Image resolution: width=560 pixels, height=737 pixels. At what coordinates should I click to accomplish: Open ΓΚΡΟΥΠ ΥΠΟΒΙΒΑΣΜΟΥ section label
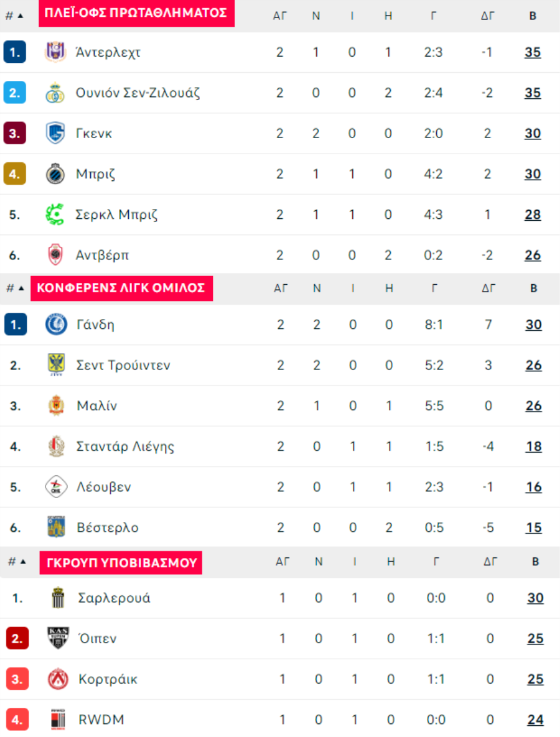121,563
